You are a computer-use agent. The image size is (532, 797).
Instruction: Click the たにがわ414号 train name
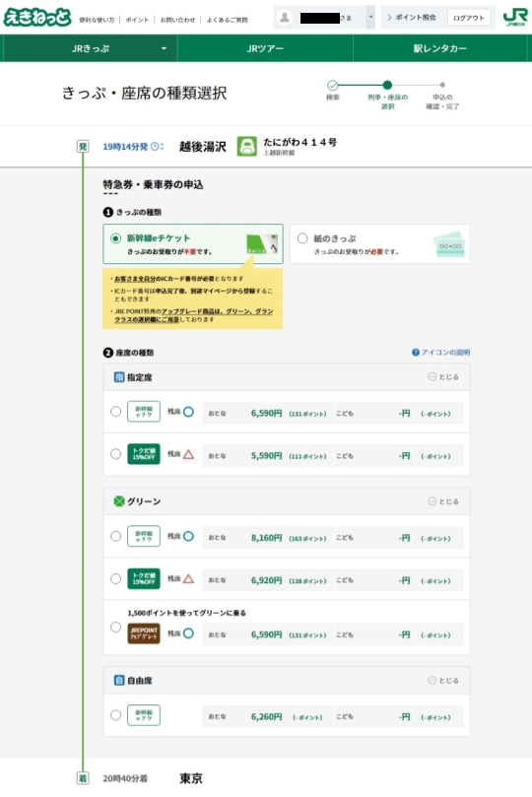click(299, 142)
